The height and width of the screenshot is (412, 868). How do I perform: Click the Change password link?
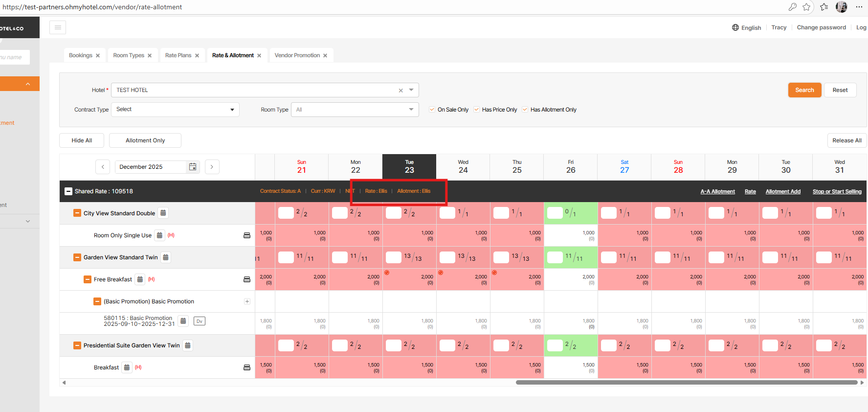pos(822,27)
